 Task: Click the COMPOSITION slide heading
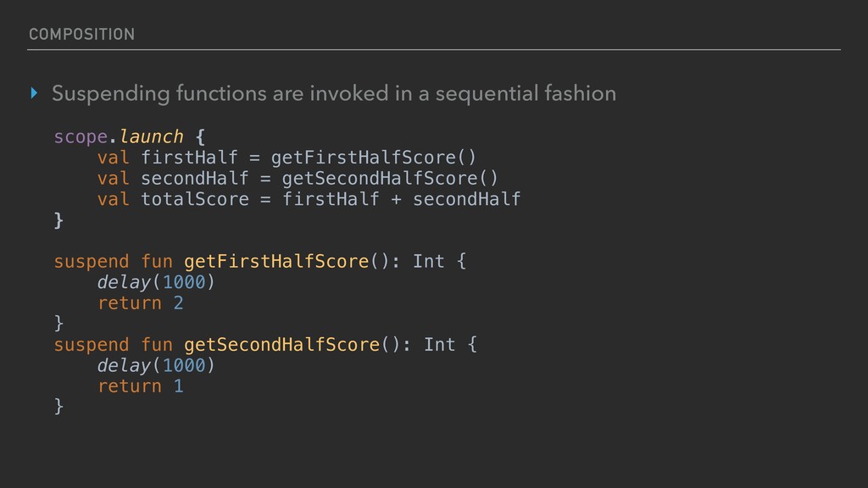click(81, 34)
